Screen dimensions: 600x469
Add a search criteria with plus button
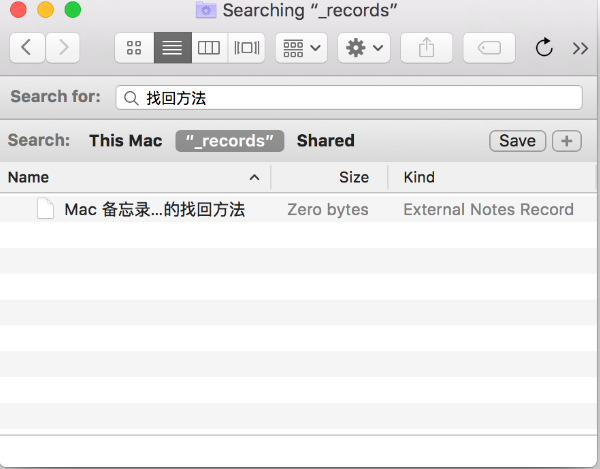coord(566,141)
